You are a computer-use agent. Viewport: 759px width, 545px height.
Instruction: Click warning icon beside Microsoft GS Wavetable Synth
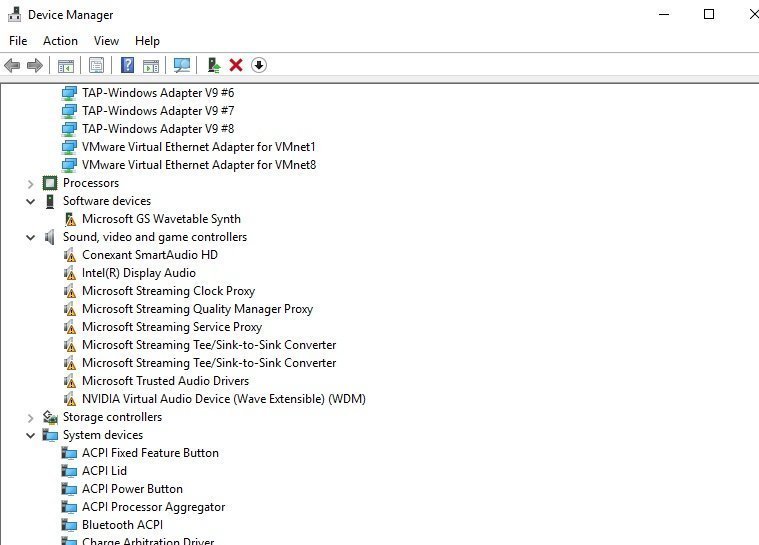[x=70, y=219]
